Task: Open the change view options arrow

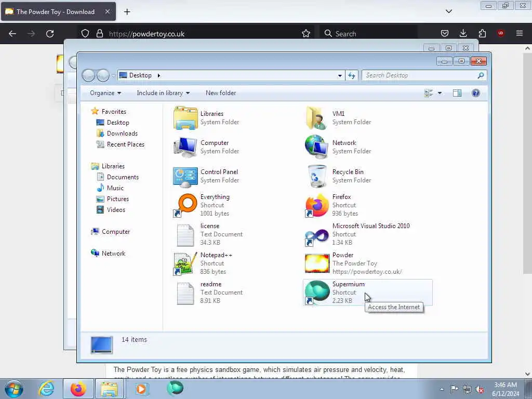Action: (440, 93)
